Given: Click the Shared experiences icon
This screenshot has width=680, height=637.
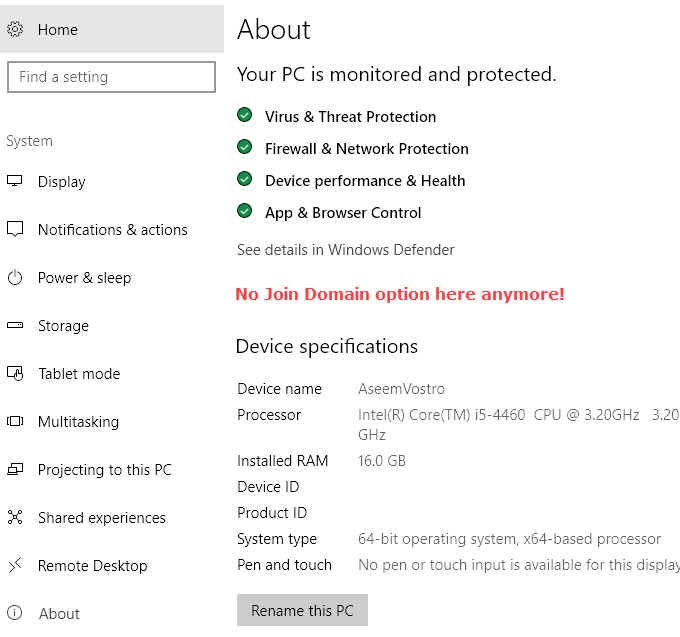Looking at the screenshot, I should tap(15, 517).
